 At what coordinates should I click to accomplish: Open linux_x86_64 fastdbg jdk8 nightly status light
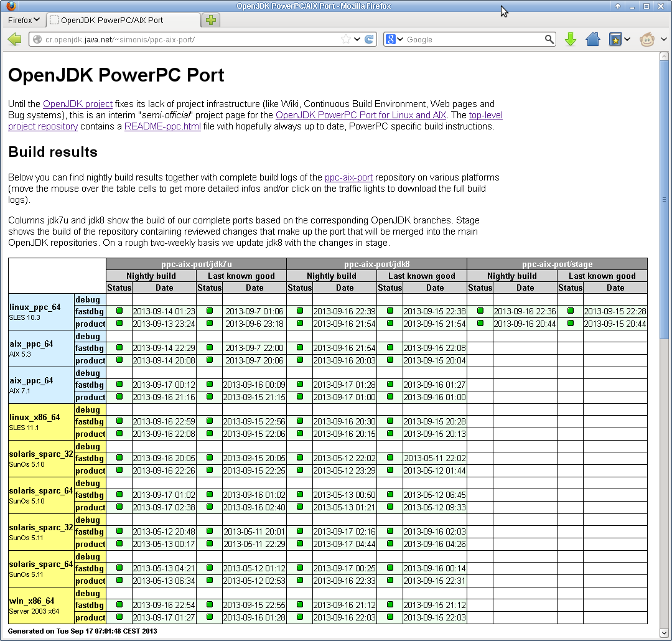[x=299, y=421]
